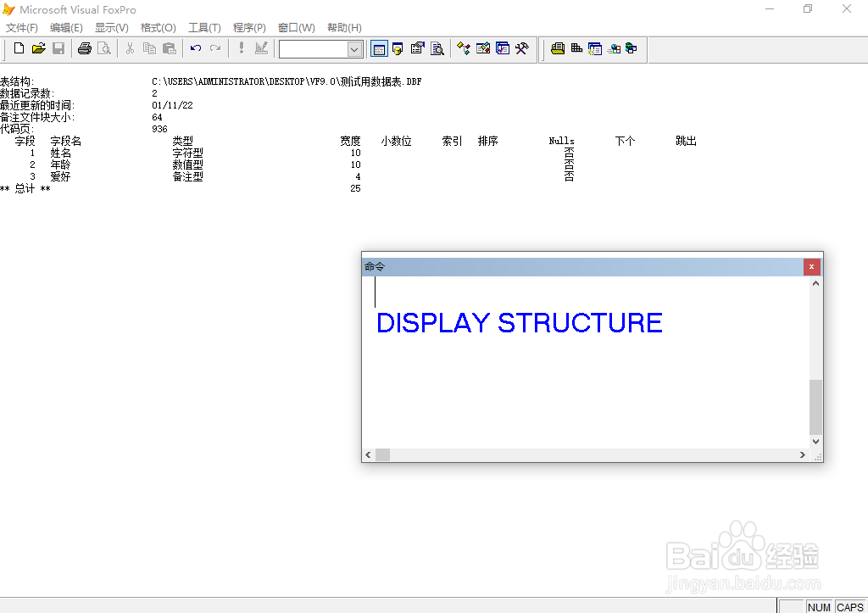The image size is (868, 613).
Task: Click the field name 年龄
Action: (x=60, y=165)
